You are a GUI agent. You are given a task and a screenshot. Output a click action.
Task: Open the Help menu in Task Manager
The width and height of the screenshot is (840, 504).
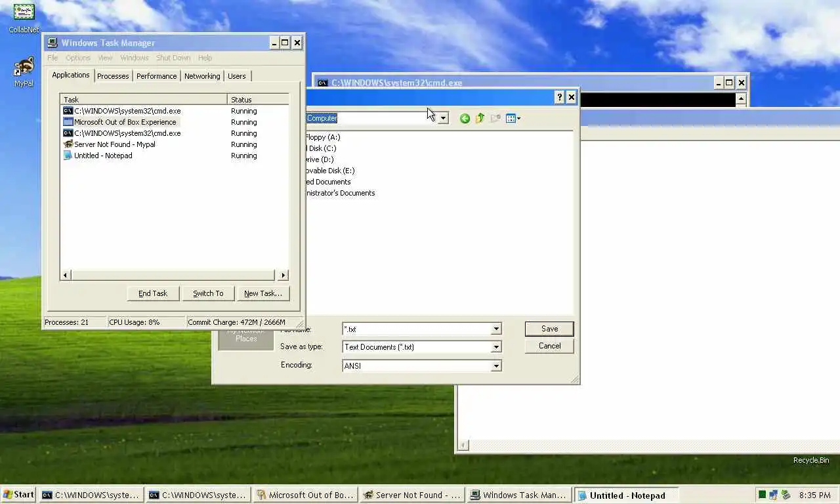point(205,58)
